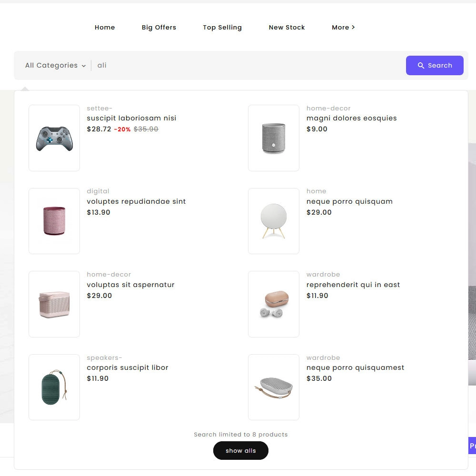Open the gray flat speaker thumbnail

click(x=274, y=387)
